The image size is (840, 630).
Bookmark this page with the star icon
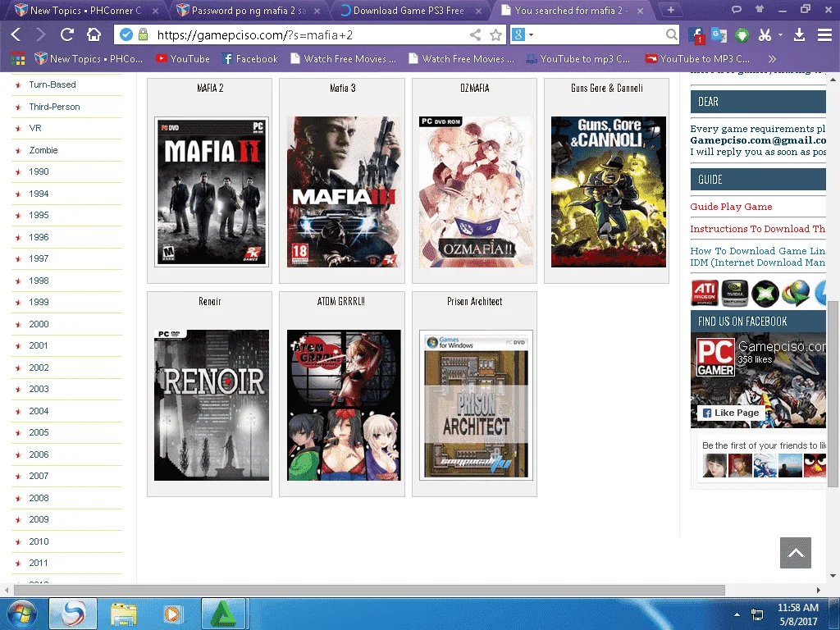click(x=495, y=35)
